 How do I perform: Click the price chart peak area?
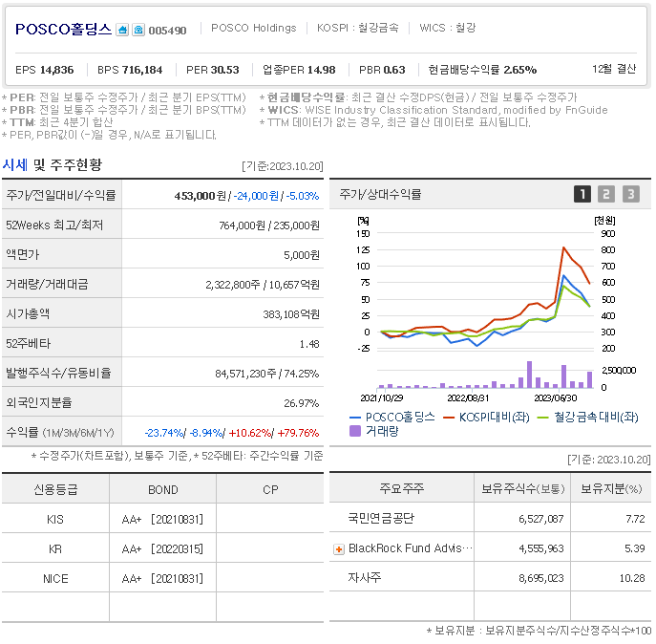564,247
